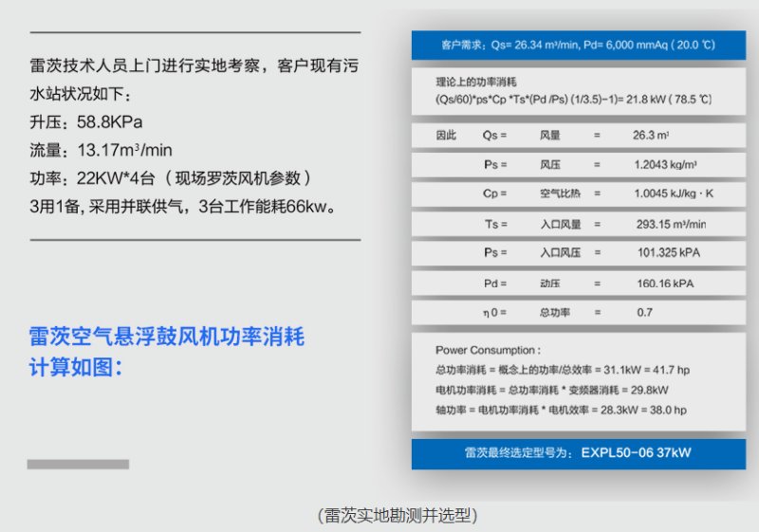Viewport: 759px width, 532px height.
Task: Click the value '1.2043 kg/m³'
Action: pos(666,164)
